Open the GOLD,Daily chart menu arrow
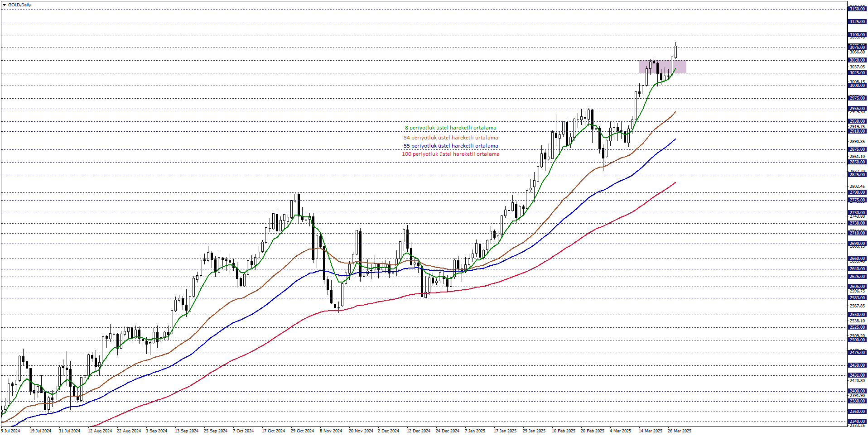Viewport: 868px width, 436px height. (4, 5)
